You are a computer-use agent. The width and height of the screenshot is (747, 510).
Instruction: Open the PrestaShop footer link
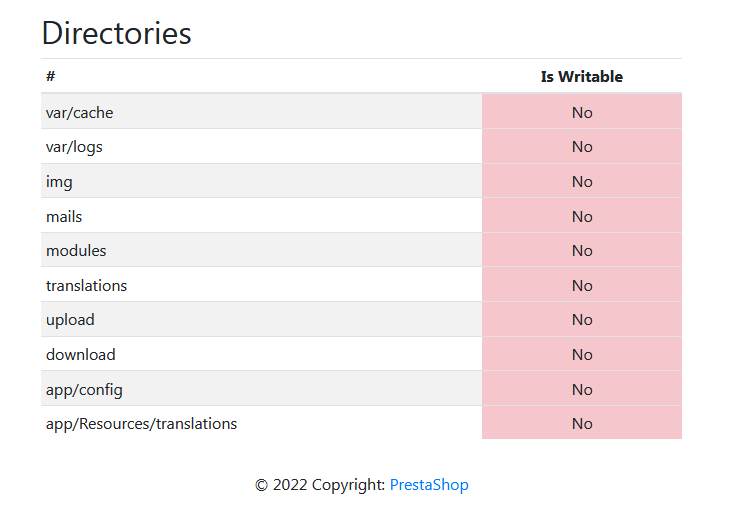(x=429, y=485)
